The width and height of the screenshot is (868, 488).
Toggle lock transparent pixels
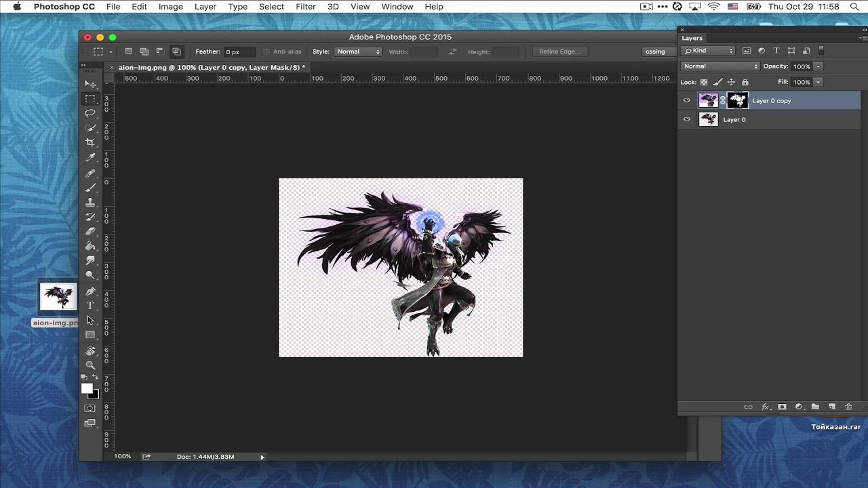(704, 82)
